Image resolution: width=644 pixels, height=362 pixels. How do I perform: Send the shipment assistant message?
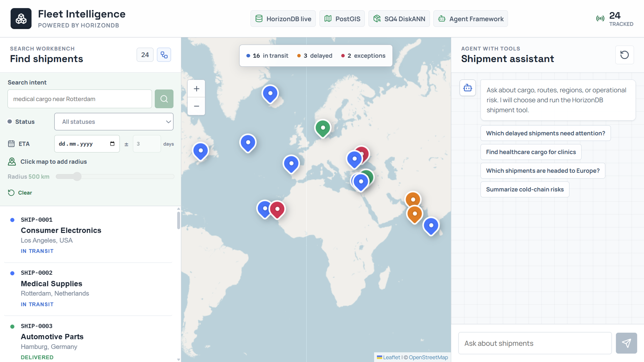click(626, 343)
